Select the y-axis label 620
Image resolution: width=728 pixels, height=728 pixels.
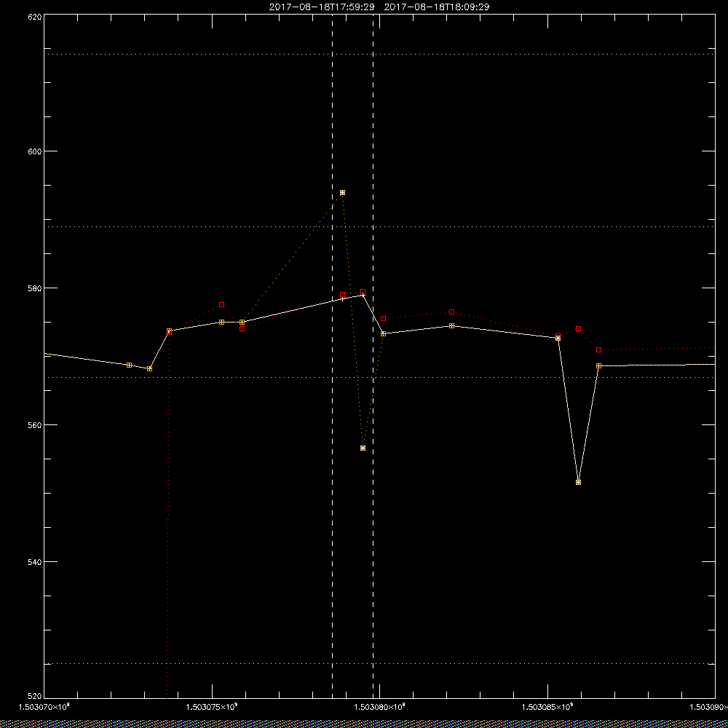click(36, 16)
